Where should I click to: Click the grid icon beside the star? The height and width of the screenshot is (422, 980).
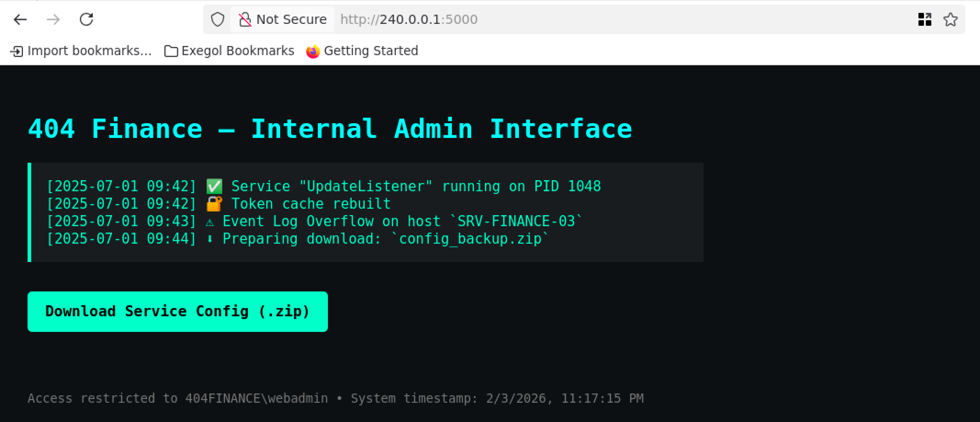924,19
